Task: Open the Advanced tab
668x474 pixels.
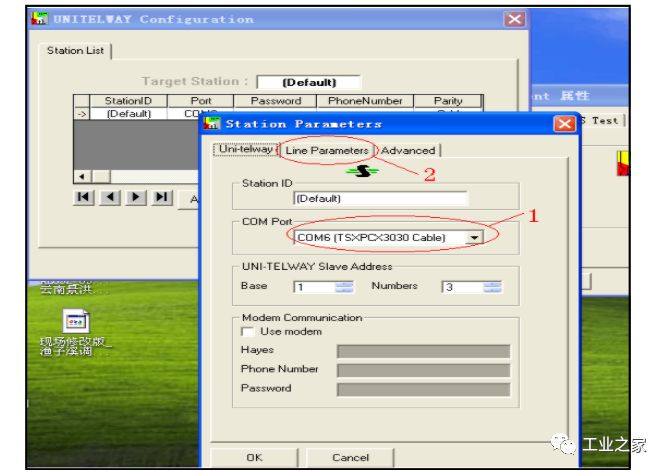Action: pyautogui.click(x=408, y=150)
